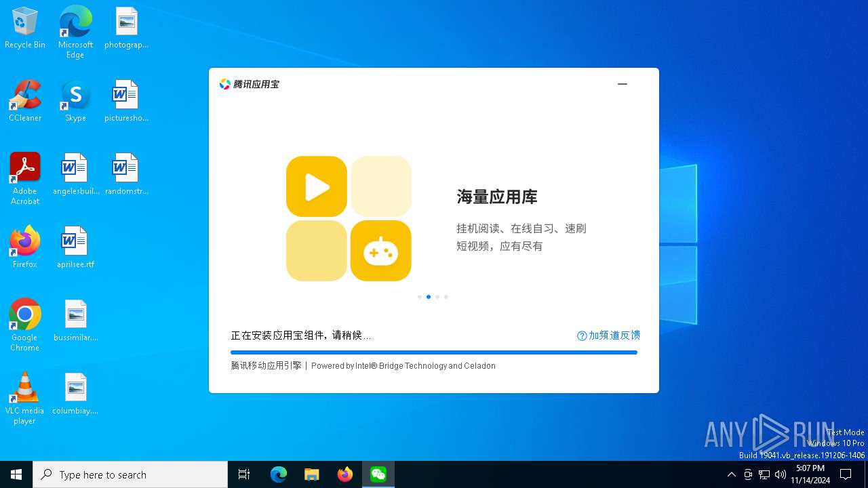
Task: Click the Powered by Intel Bridge Technology text
Action: tap(403, 366)
